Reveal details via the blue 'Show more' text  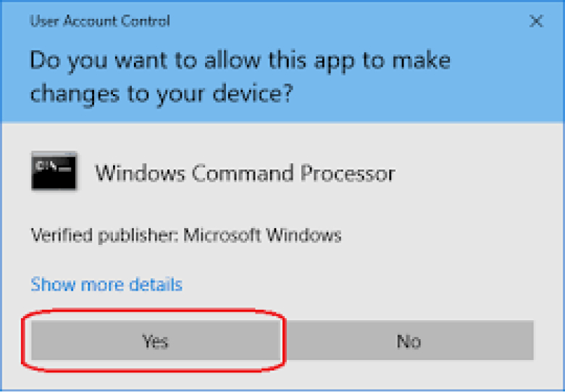pyautogui.click(x=106, y=284)
